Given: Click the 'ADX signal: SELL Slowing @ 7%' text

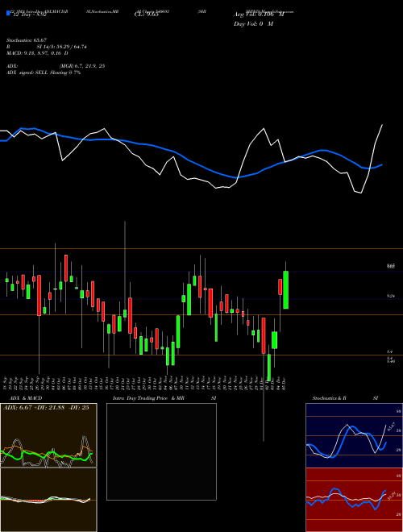Looking at the screenshot, I should tap(44, 73).
